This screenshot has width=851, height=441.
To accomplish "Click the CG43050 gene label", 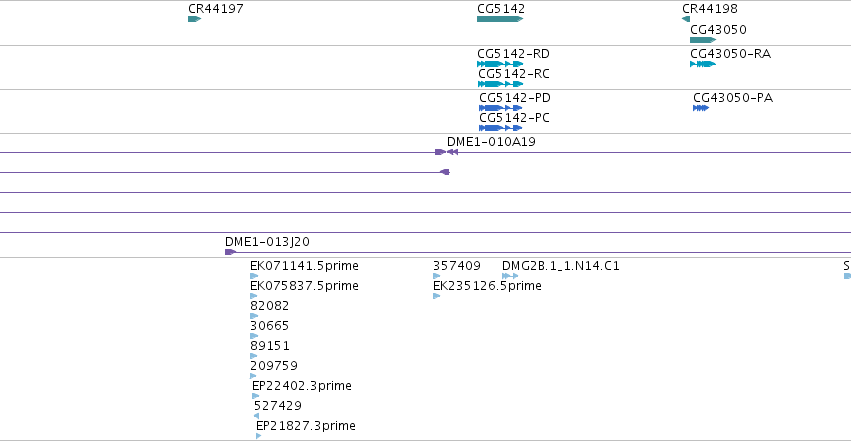I will (718, 30).
